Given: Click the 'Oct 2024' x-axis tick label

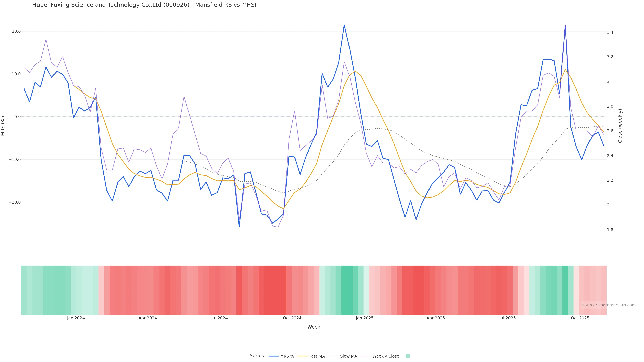Looking at the screenshot, I should (x=292, y=318).
